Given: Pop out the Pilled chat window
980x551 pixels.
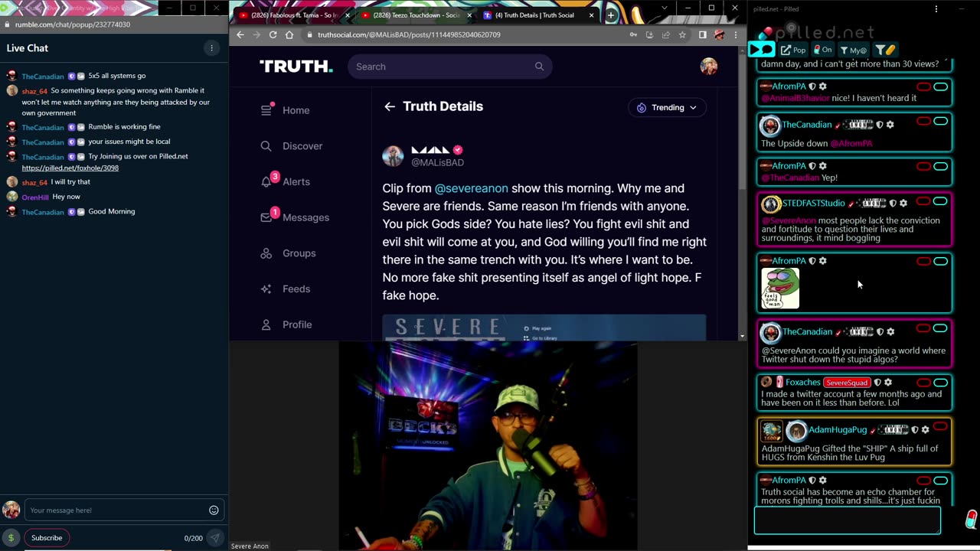Looking at the screenshot, I should tap(793, 50).
